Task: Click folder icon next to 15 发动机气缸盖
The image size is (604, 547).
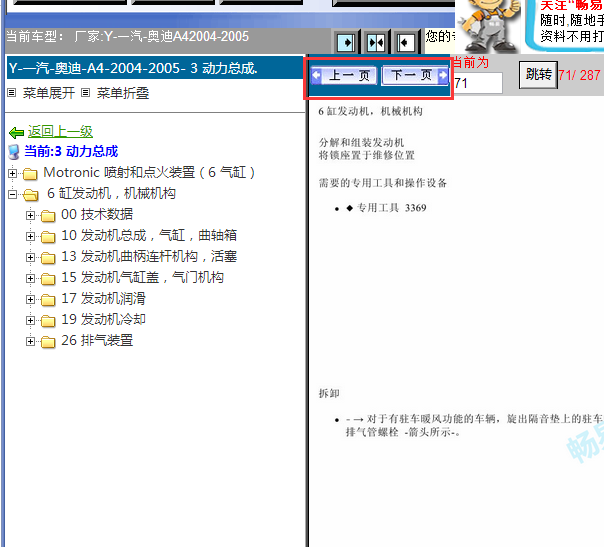Action: coord(48,279)
